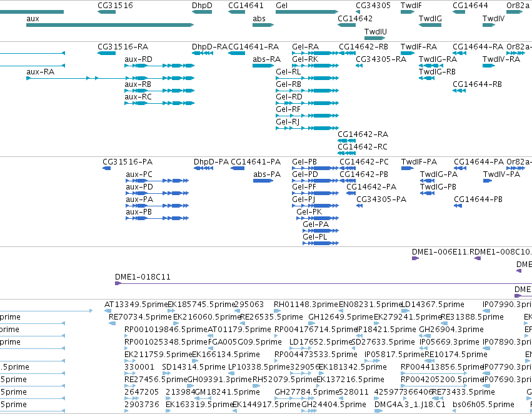Select transcript CG14644-RB
This screenshot has height=414, width=532.
click(x=477, y=84)
